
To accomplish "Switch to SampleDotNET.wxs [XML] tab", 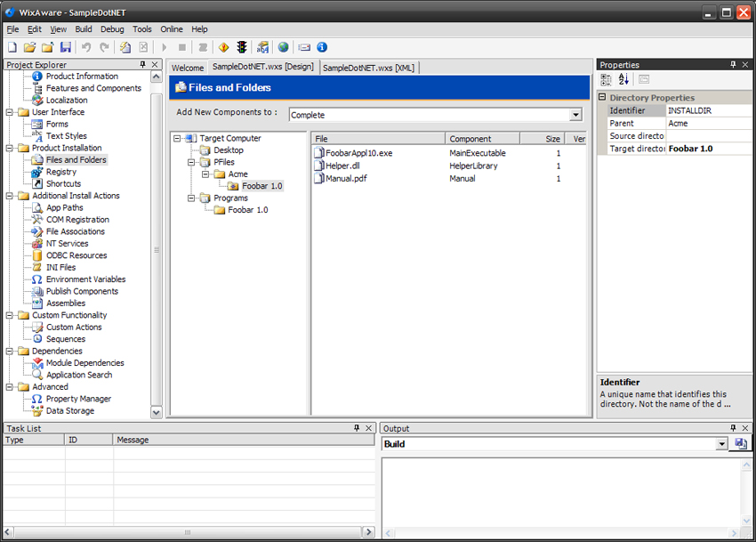I will (369, 68).
